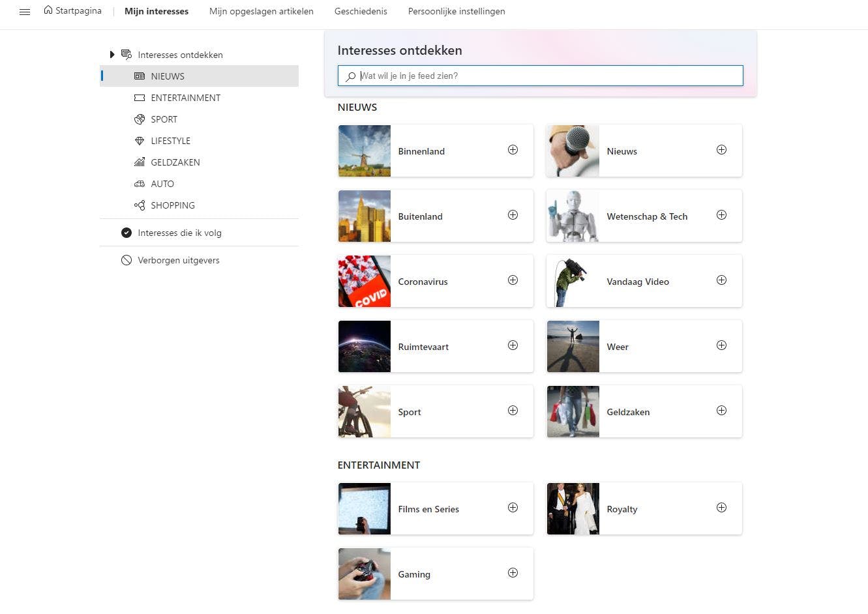Viewport: 868px width, 614px height.
Task: Click the Nieuws microphone thumbnail
Action: 573,151
